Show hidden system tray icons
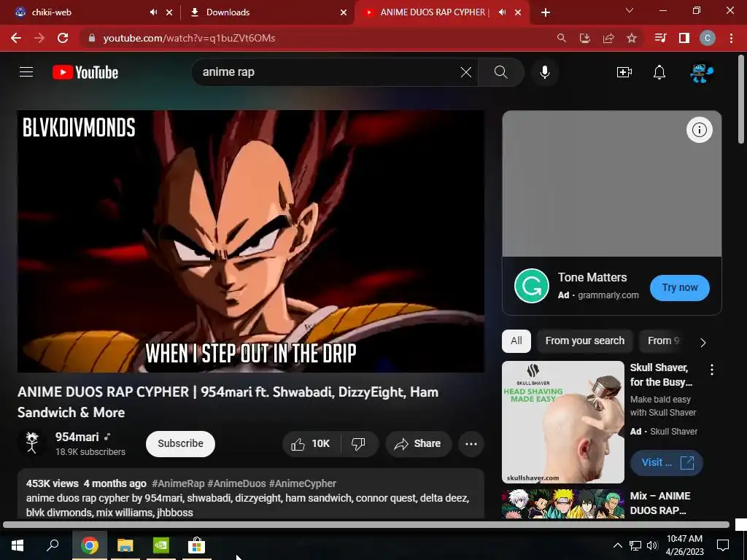The width and height of the screenshot is (747, 560). click(x=617, y=545)
